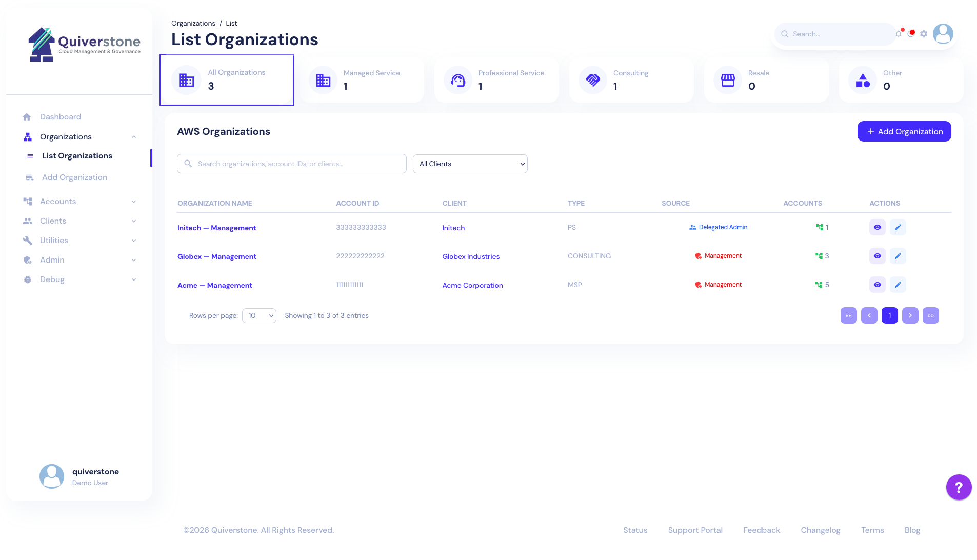The image size is (977, 560).
Task: Click the Consulting card icon
Action: (x=593, y=80)
